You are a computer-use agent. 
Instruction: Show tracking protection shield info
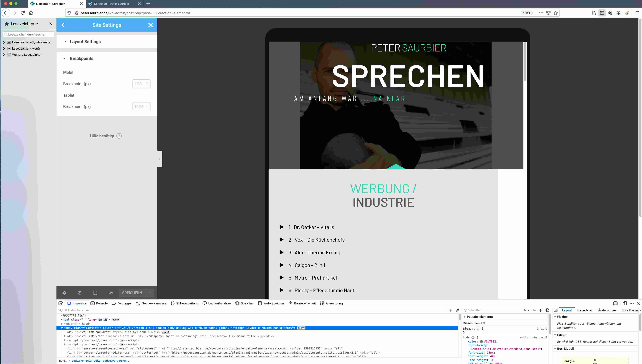[69, 13]
